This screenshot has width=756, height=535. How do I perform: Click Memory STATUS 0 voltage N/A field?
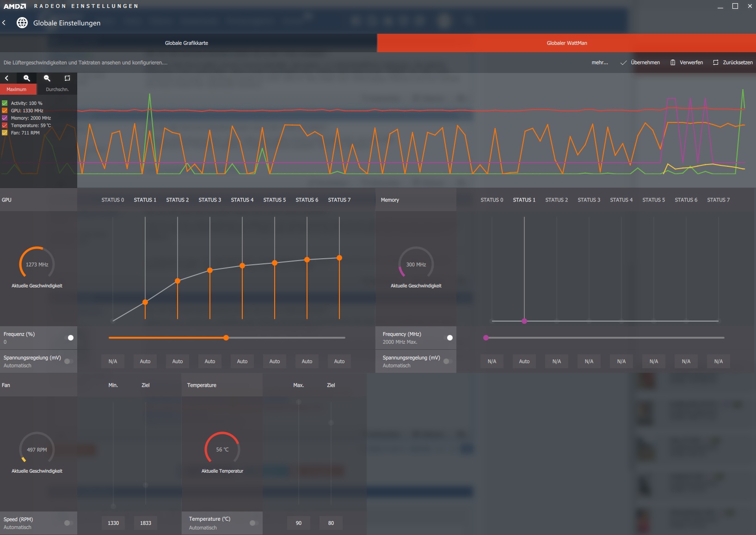492,361
